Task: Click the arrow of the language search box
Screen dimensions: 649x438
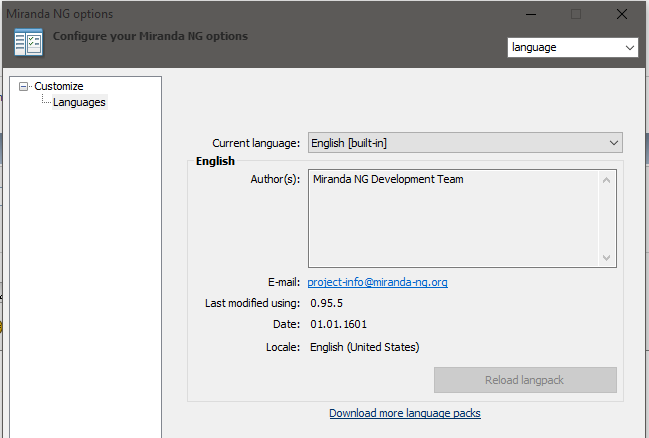Action: (630, 48)
